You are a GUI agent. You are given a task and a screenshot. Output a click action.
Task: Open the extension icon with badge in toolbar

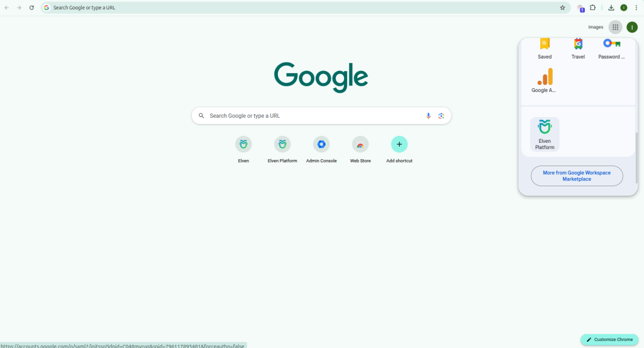(580, 8)
